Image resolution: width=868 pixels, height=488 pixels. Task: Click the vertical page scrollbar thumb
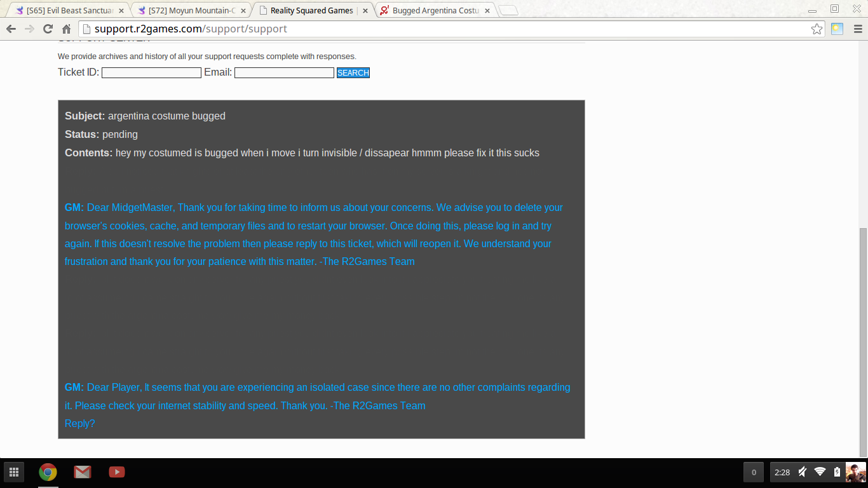coord(862,342)
